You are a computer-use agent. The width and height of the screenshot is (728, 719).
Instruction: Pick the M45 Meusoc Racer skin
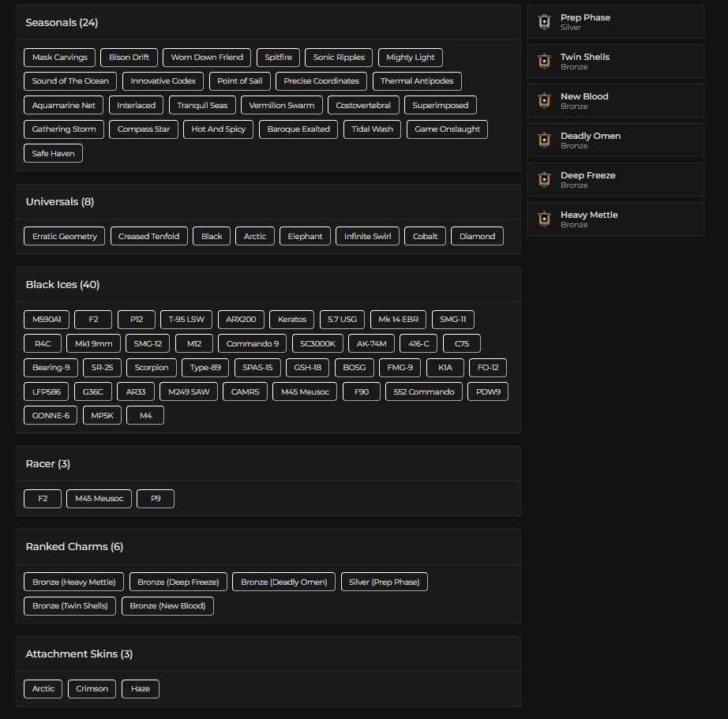click(x=98, y=498)
